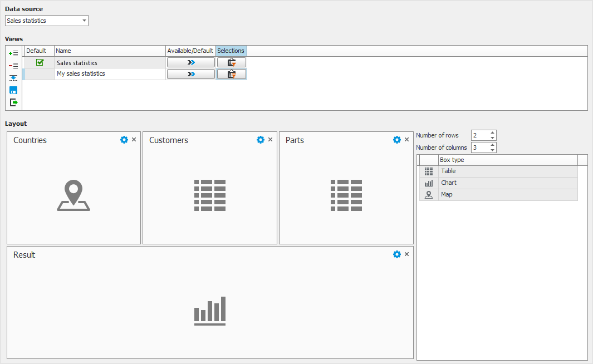Click the add view row icon
This screenshot has height=364, width=593.
pyautogui.click(x=13, y=53)
